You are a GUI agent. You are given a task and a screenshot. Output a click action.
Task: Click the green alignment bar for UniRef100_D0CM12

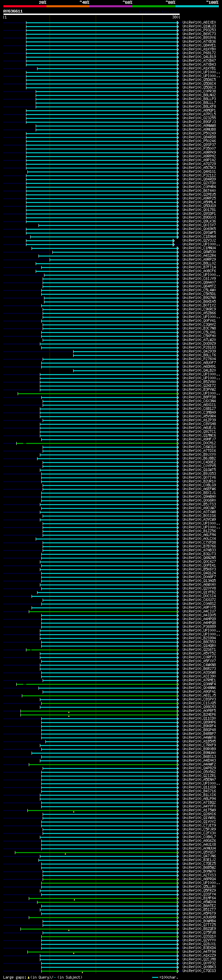(x=97, y=443)
